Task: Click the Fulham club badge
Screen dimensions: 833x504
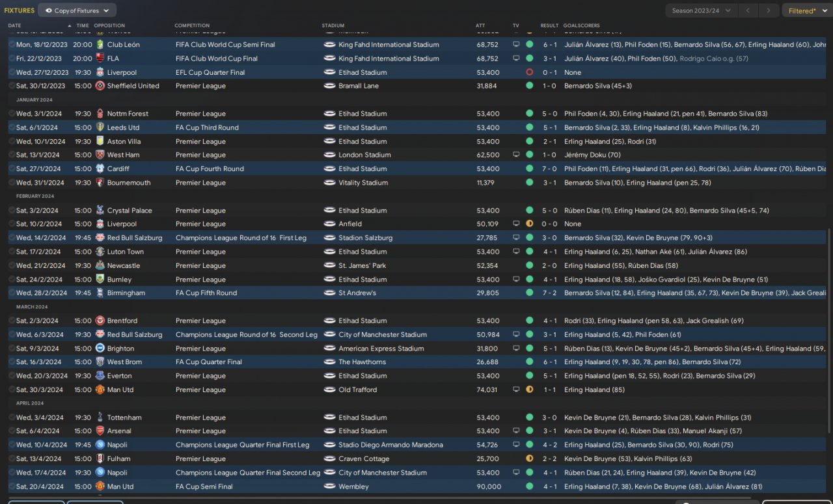Action: 100,458
